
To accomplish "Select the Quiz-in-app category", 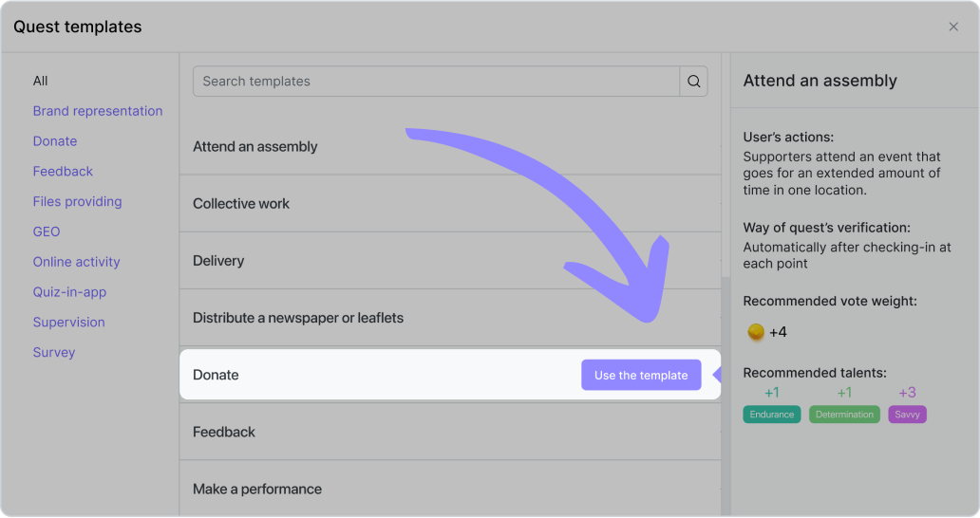I will (x=69, y=292).
